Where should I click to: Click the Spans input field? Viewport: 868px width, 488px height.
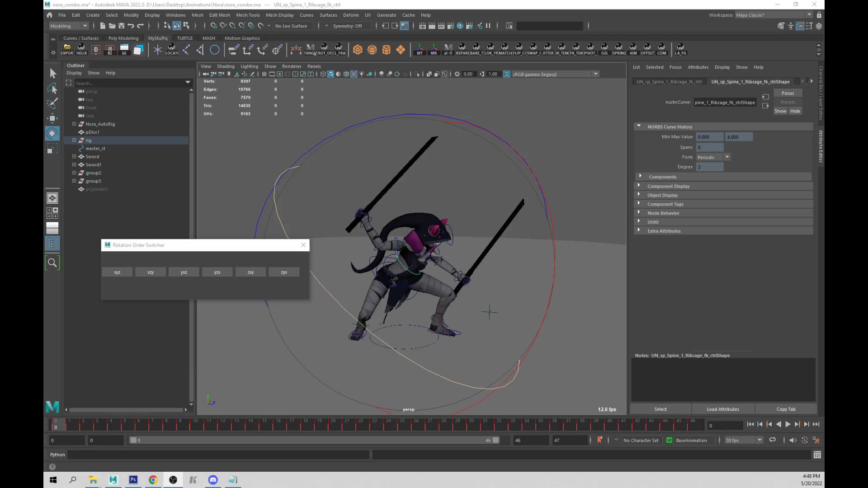pyautogui.click(x=709, y=147)
